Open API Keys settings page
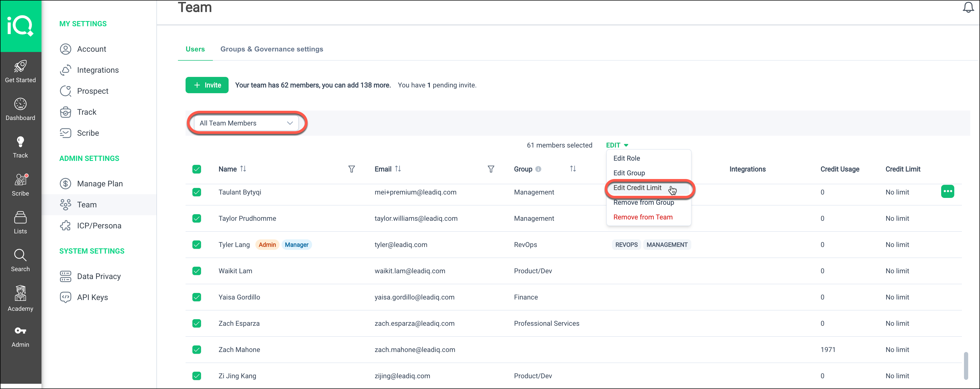980x389 pixels. pyautogui.click(x=92, y=297)
